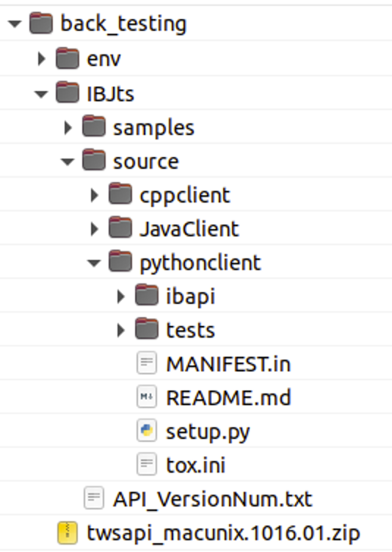
Task: Collapse the source folder arrow
Action: pos(68,161)
